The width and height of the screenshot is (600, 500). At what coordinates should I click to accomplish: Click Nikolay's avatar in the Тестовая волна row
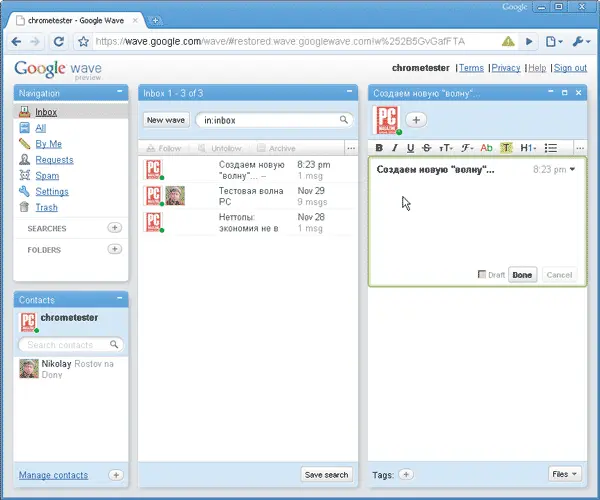point(175,195)
